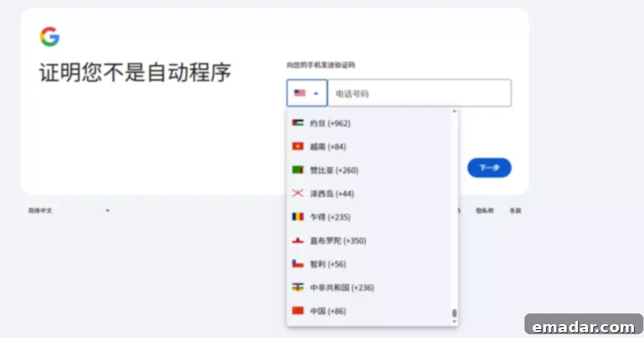Viewport: 644px width, 338px height.
Task: Click the Vietnam flag icon
Action: 297,146
